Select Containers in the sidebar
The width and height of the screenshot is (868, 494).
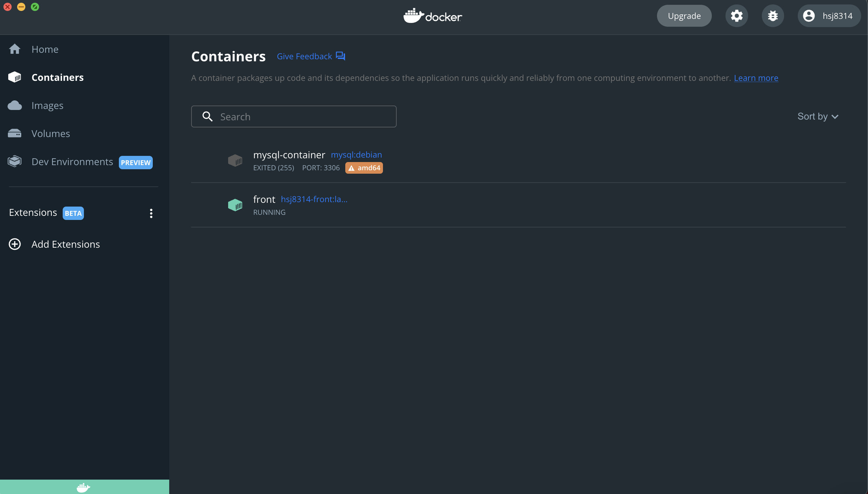58,77
